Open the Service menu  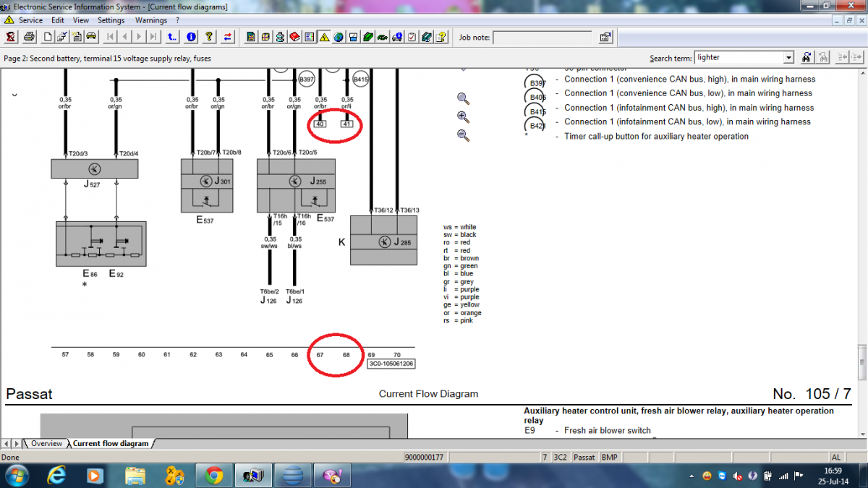point(30,20)
